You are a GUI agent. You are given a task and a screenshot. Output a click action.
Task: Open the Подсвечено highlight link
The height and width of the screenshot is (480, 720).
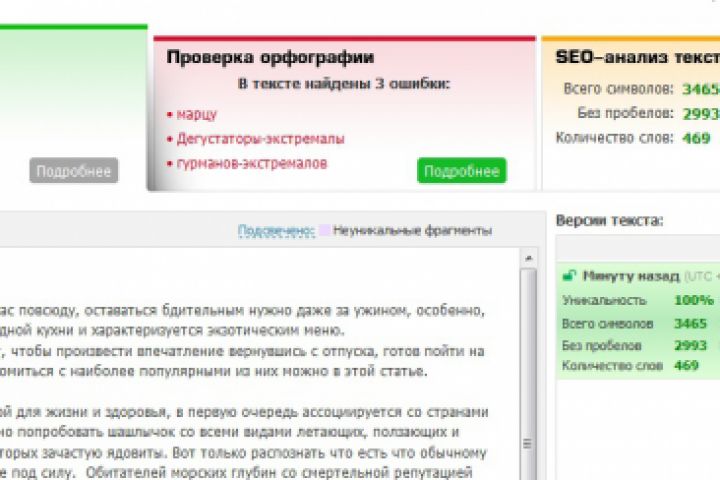tap(276, 231)
